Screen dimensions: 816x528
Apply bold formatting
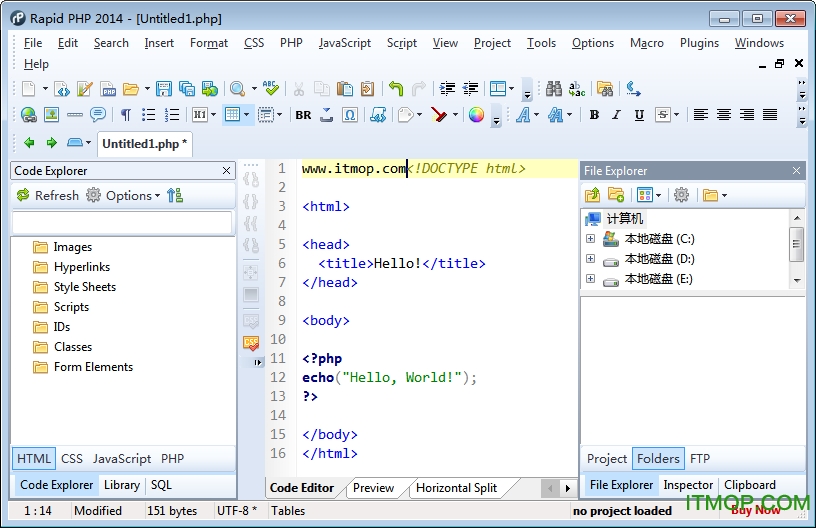[594, 114]
